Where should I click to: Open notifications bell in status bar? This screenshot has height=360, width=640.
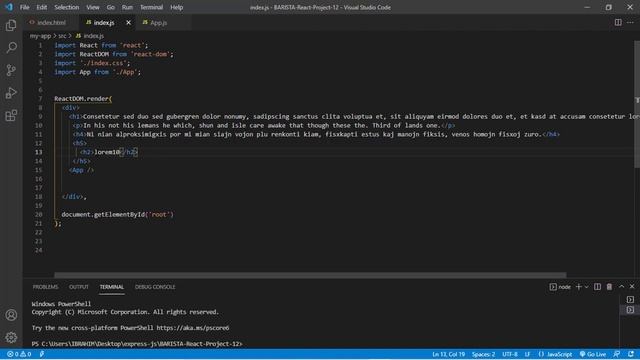[631, 354]
